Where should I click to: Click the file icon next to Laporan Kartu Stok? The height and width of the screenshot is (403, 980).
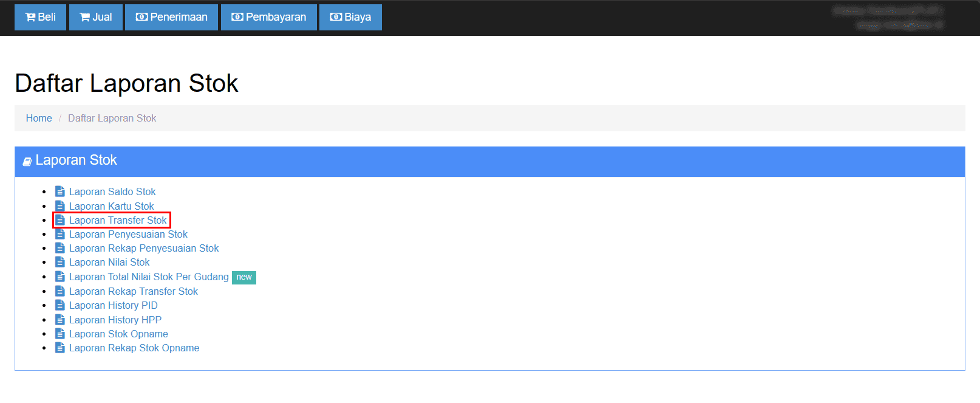pyautogui.click(x=60, y=206)
